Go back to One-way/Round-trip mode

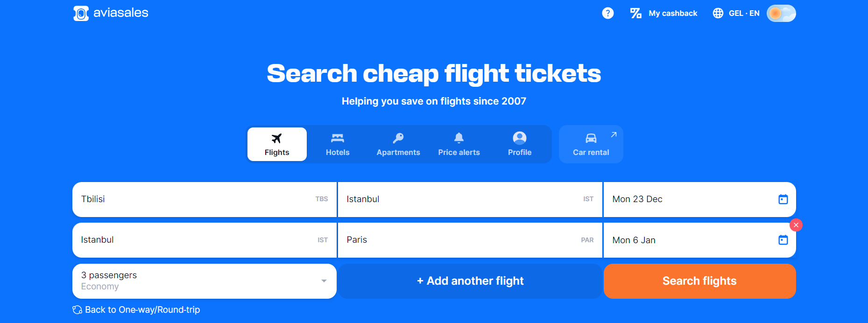point(136,310)
